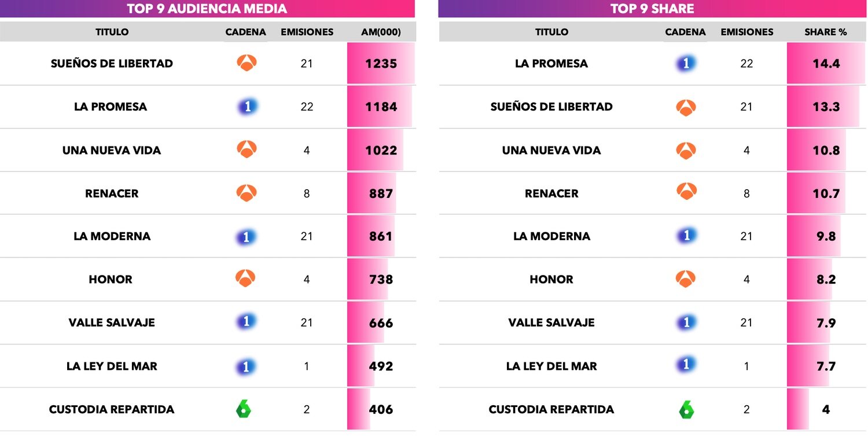The height and width of the screenshot is (444, 868).
Task: Click La Ley del Mar title, left table
Action: pyautogui.click(x=112, y=366)
